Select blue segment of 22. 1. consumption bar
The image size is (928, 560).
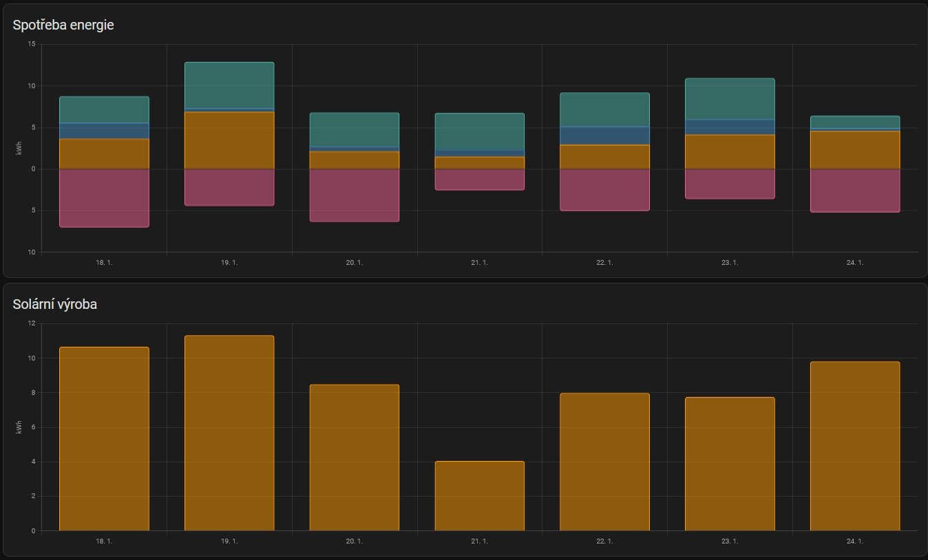pos(604,136)
